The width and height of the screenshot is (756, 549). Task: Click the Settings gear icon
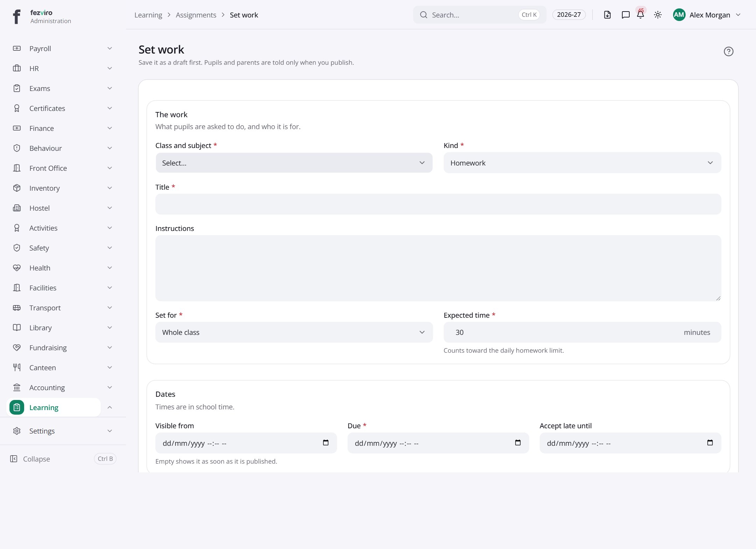click(17, 431)
